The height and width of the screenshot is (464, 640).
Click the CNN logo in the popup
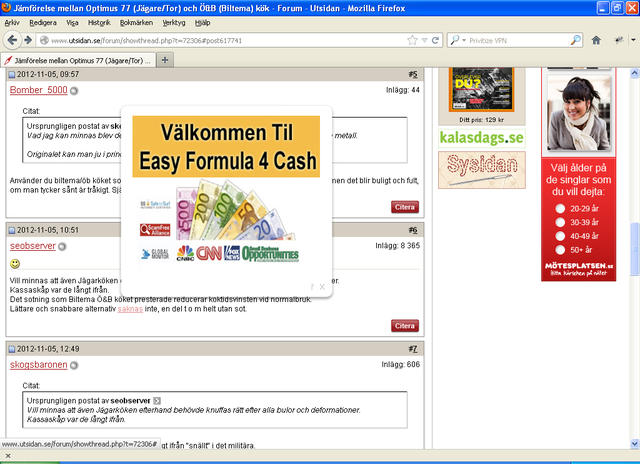[x=209, y=253]
